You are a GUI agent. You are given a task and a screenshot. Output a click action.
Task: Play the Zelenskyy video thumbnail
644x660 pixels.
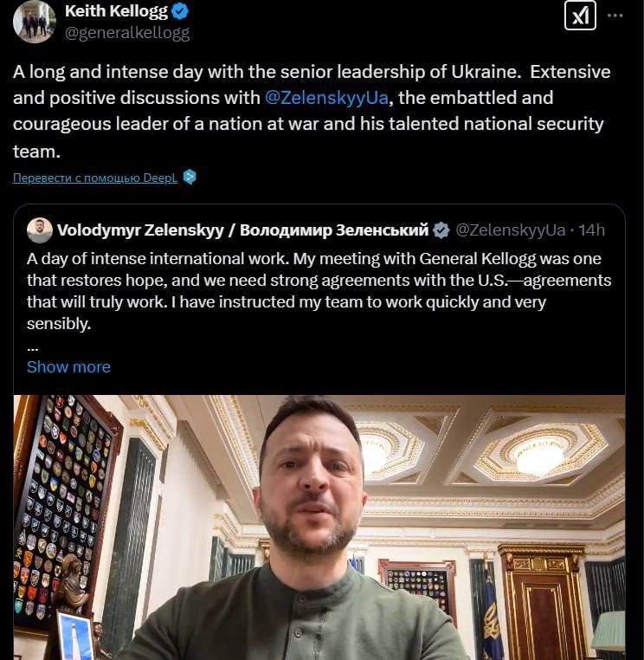point(319,527)
